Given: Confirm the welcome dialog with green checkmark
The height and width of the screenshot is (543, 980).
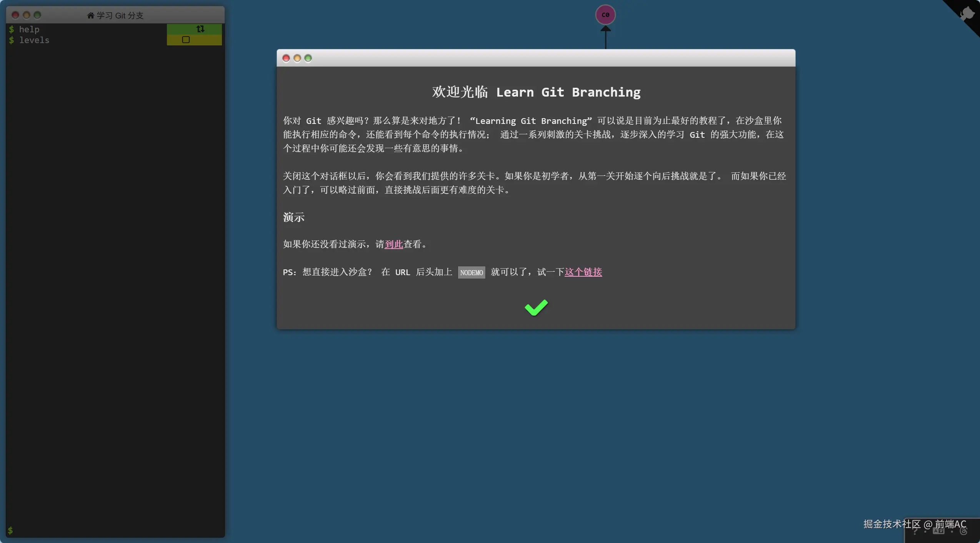Looking at the screenshot, I should point(536,307).
